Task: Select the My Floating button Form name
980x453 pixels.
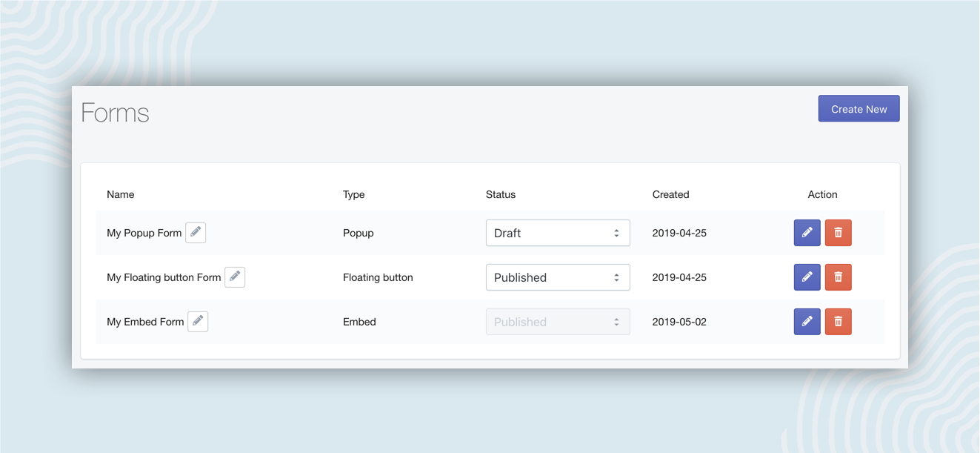Action: [164, 277]
